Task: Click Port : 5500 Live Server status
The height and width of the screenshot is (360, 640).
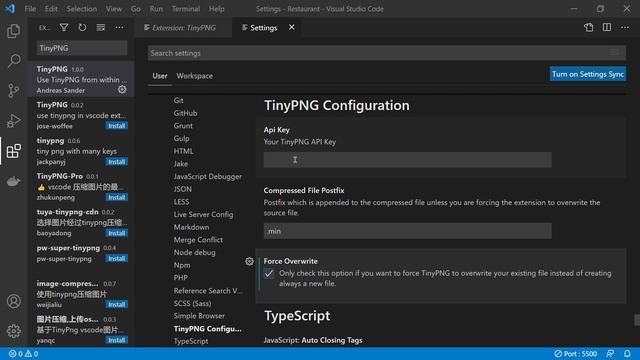Action: (x=576, y=354)
